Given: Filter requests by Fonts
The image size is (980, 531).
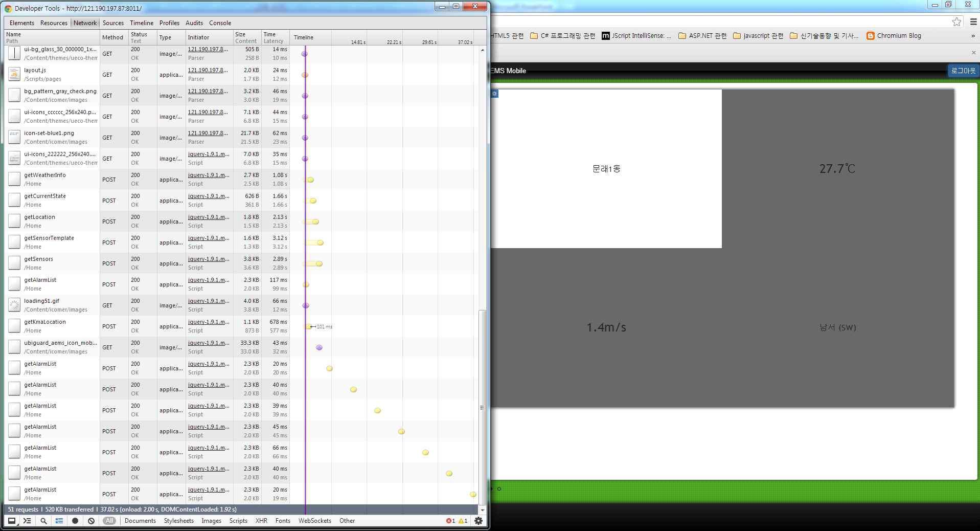Looking at the screenshot, I should [x=283, y=521].
